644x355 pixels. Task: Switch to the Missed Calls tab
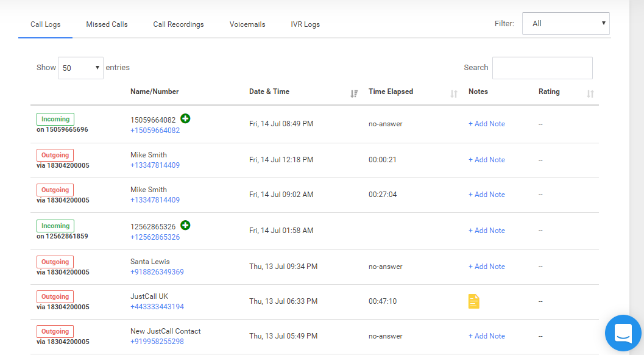click(107, 24)
